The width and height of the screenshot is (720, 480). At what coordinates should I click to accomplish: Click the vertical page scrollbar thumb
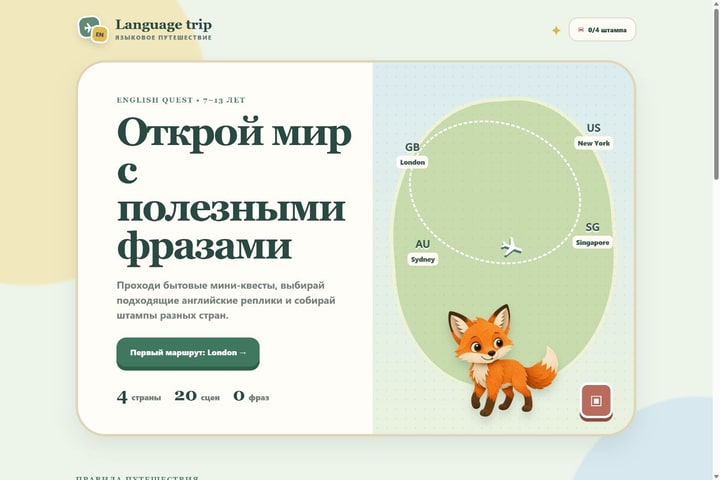click(716, 92)
